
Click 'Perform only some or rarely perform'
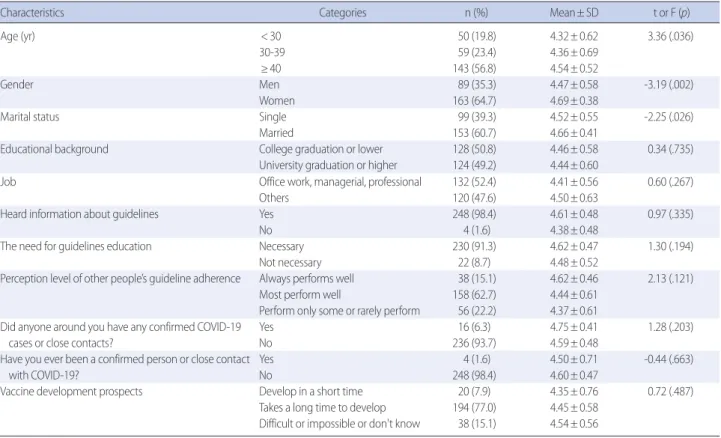339,311
